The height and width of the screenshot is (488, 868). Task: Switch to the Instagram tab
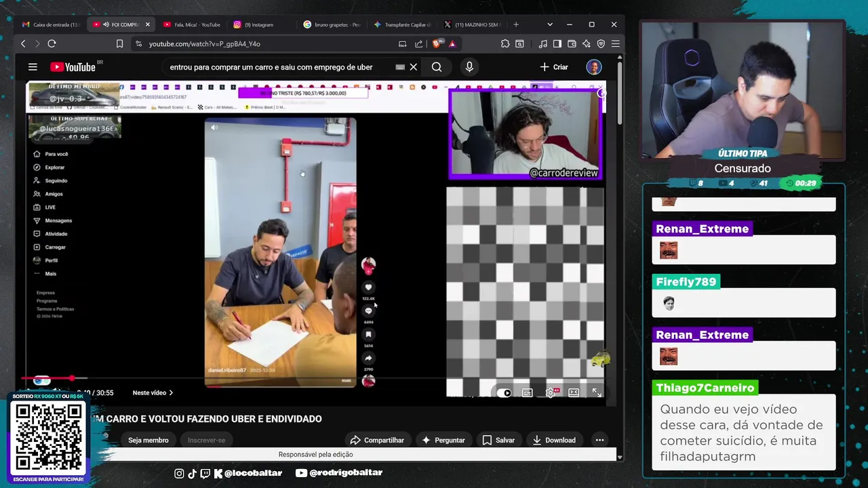(x=262, y=24)
